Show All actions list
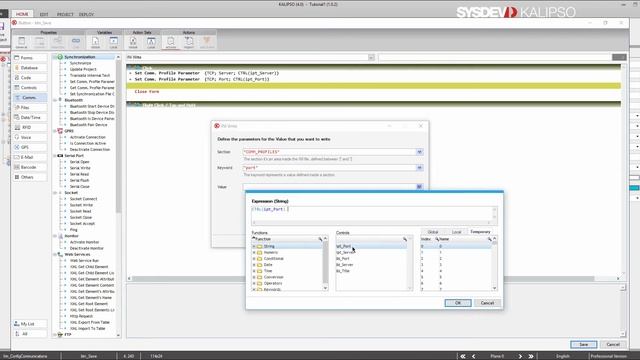The height and width of the screenshot is (360, 640). pyautogui.click(x=30, y=333)
